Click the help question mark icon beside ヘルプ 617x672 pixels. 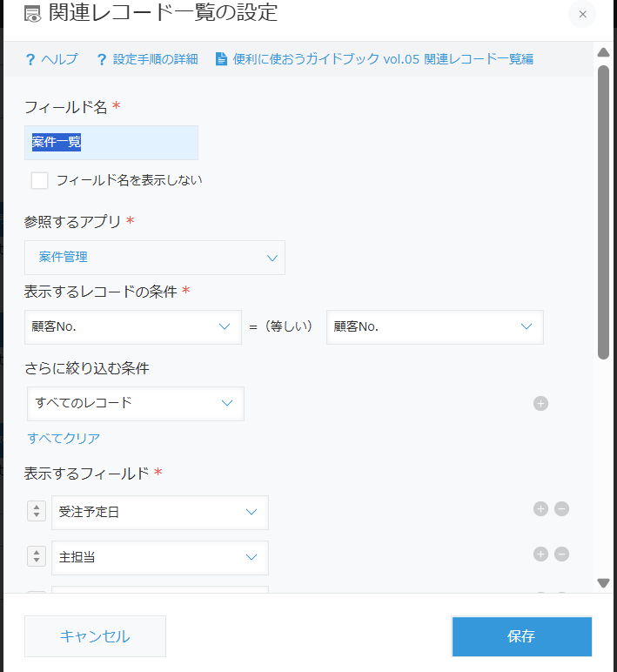coord(30,59)
